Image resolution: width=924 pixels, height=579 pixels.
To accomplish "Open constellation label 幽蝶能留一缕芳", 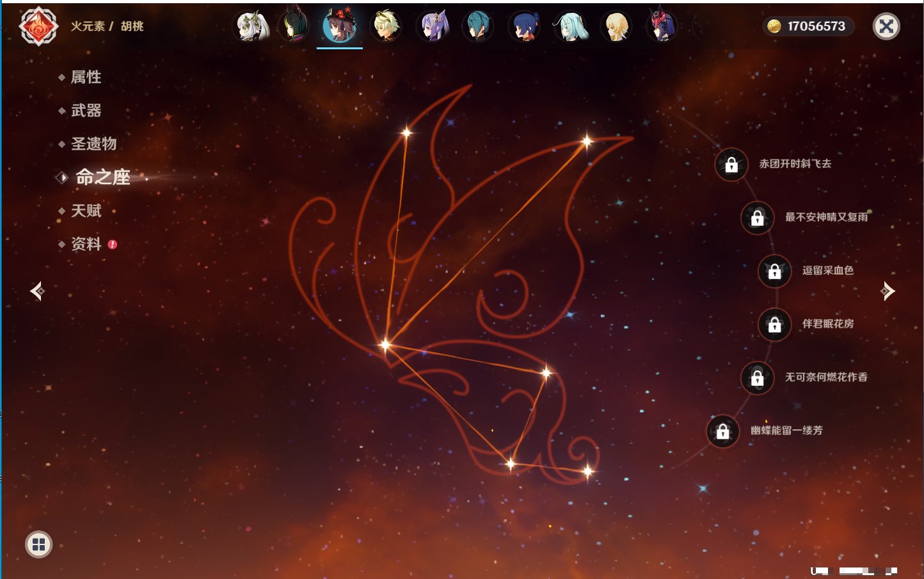I will coord(787,431).
